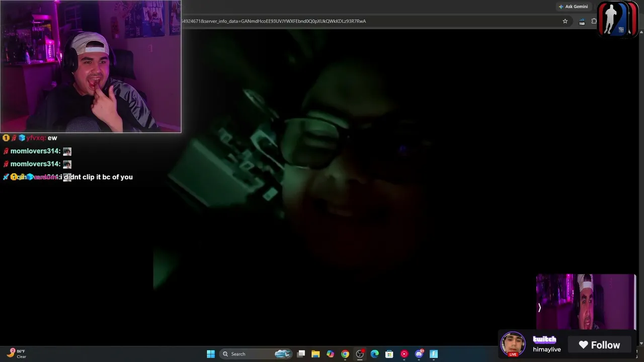Click the small purple camera preview thumbnail
Screen dimensions: 644x362
point(586,302)
